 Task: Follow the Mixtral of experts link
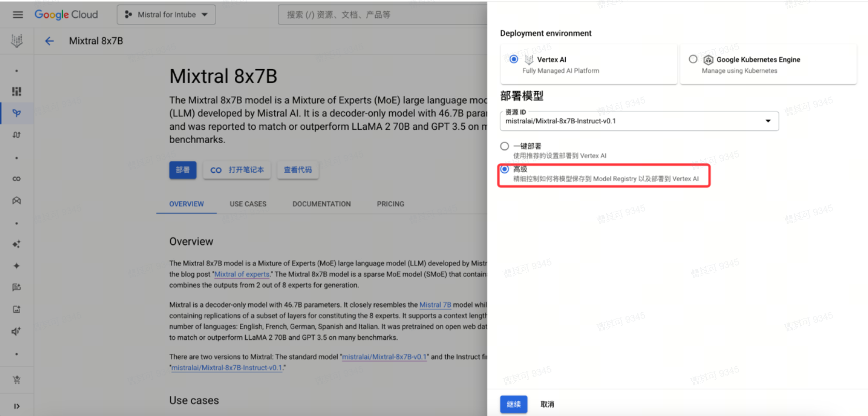pyautogui.click(x=242, y=274)
